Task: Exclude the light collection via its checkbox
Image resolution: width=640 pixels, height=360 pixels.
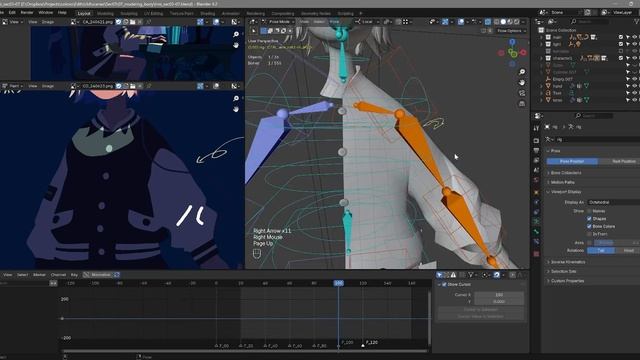Action: click(621, 44)
